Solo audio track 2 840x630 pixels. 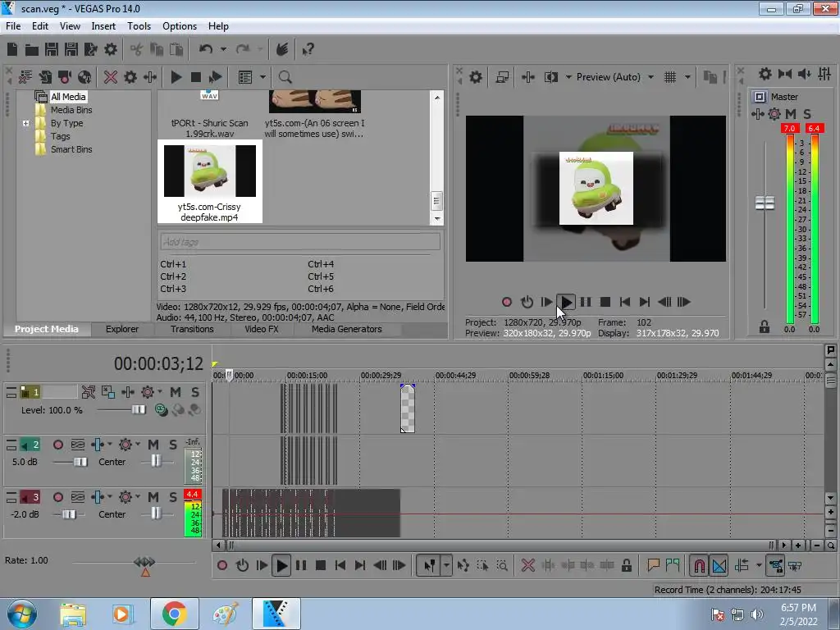[x=173, y=445]
